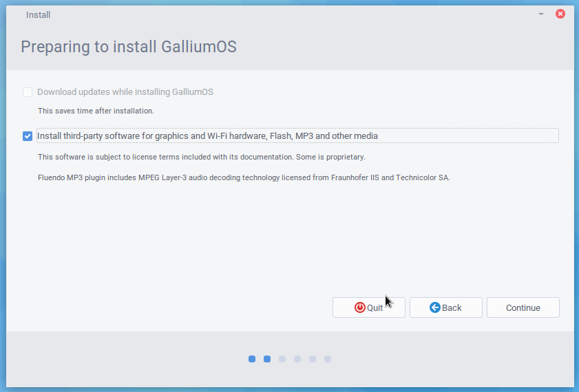
Task: Click the 'Install third-party software for graphics' label
Action: tap(207, 136)
